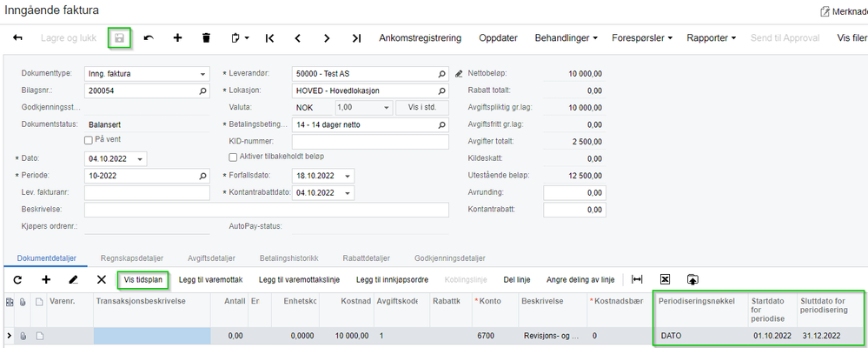Refresh the document details grid

click(x=17, y=280)
